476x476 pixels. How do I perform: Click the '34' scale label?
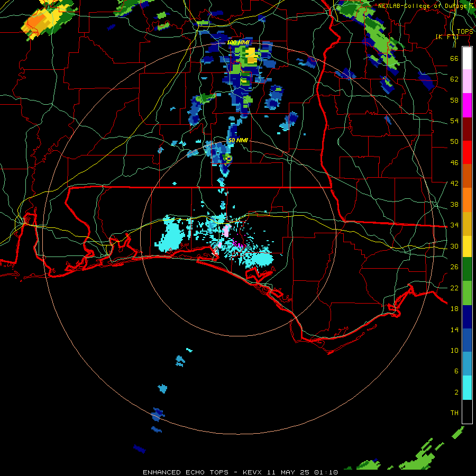pos(454,225)
